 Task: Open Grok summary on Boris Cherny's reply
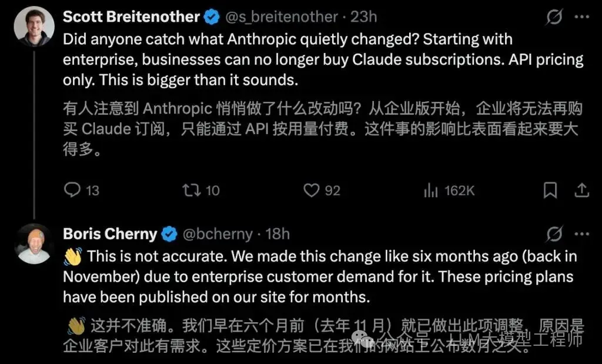(x=554, y=234)
